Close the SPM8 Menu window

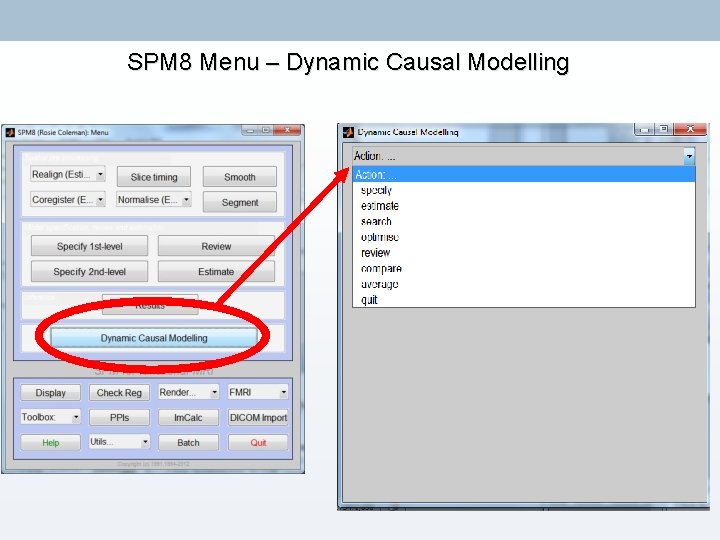click(x=287, y=130)
